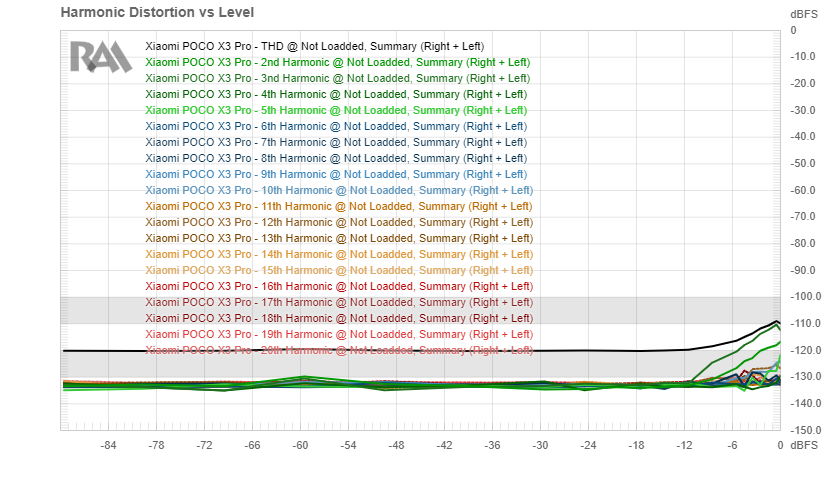This screenshot has width=840, height=500.
Task: Click the 18th Harmonic legend entry
Action: (x=339, y=318)
